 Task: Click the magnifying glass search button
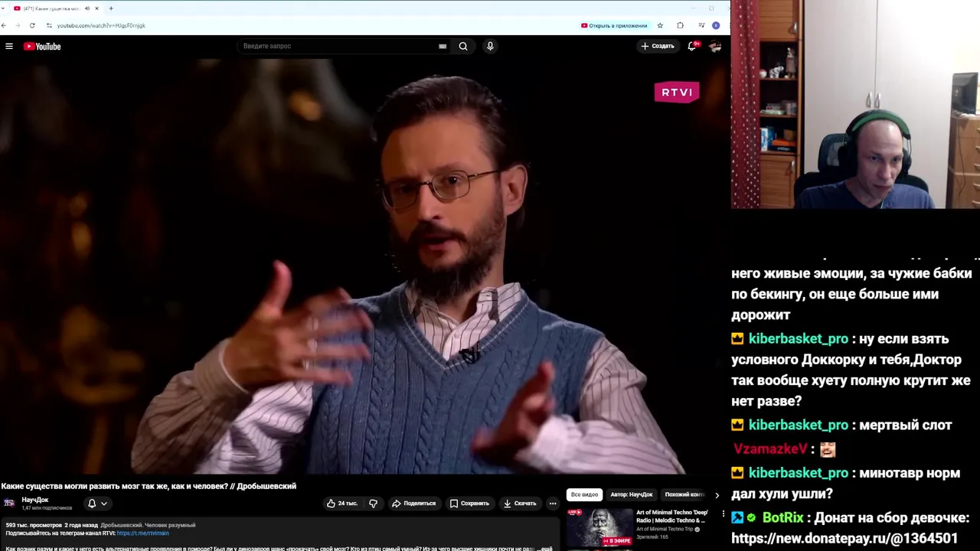click(x=463, y=46)
